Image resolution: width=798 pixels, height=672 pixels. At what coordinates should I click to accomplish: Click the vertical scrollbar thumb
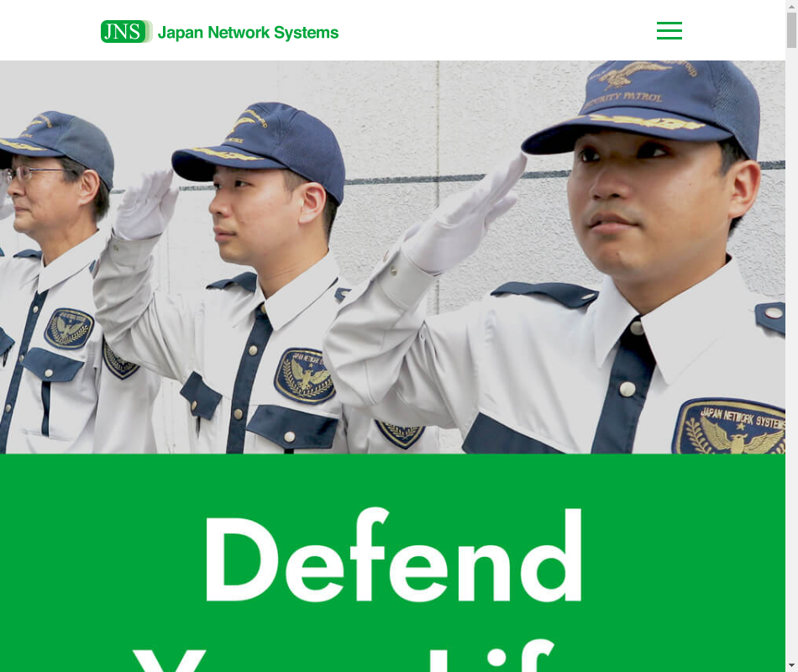791,30
